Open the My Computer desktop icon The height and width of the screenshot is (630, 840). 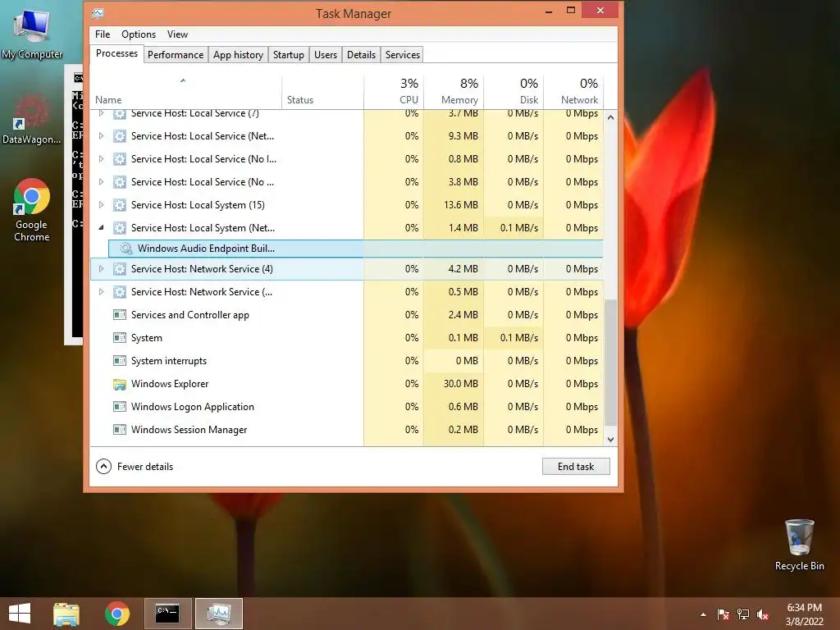(x=32, y=34)
